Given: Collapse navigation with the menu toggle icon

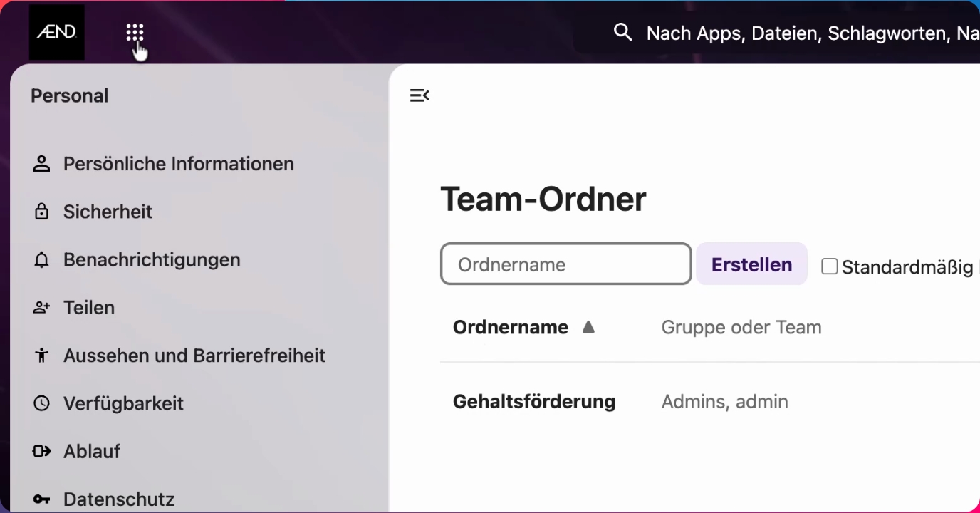Looking at the screenshot, I should (x=419, y=95).
